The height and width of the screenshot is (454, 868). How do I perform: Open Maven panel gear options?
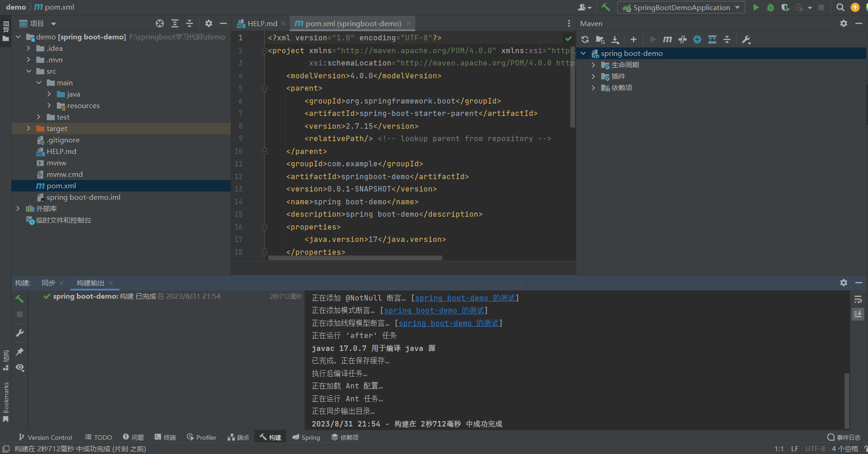click(844, 23)
